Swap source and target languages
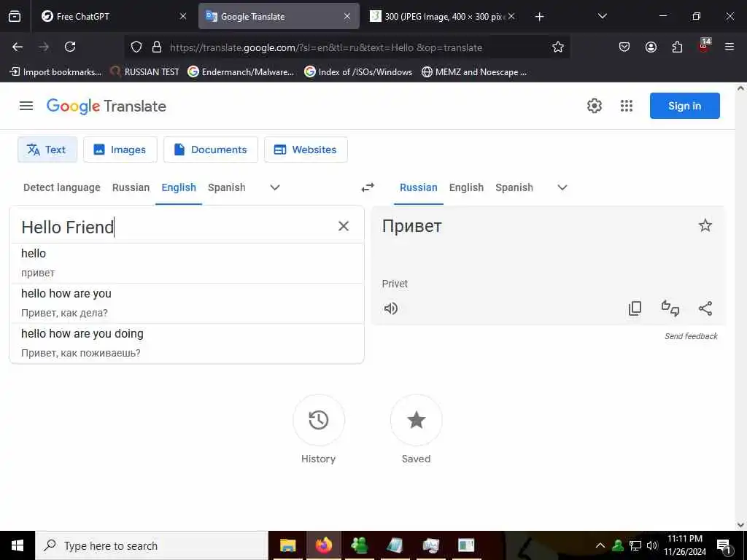The height and width of the screenshot is (560, 747). (x=368, y=187)
